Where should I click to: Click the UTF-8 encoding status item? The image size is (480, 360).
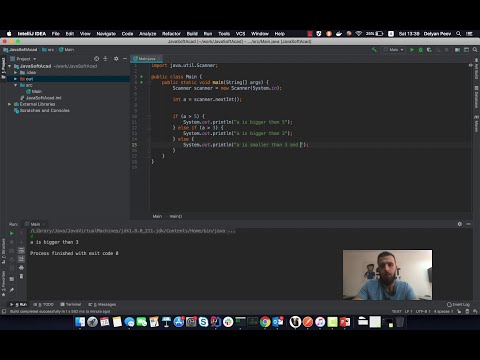[423, 311]
